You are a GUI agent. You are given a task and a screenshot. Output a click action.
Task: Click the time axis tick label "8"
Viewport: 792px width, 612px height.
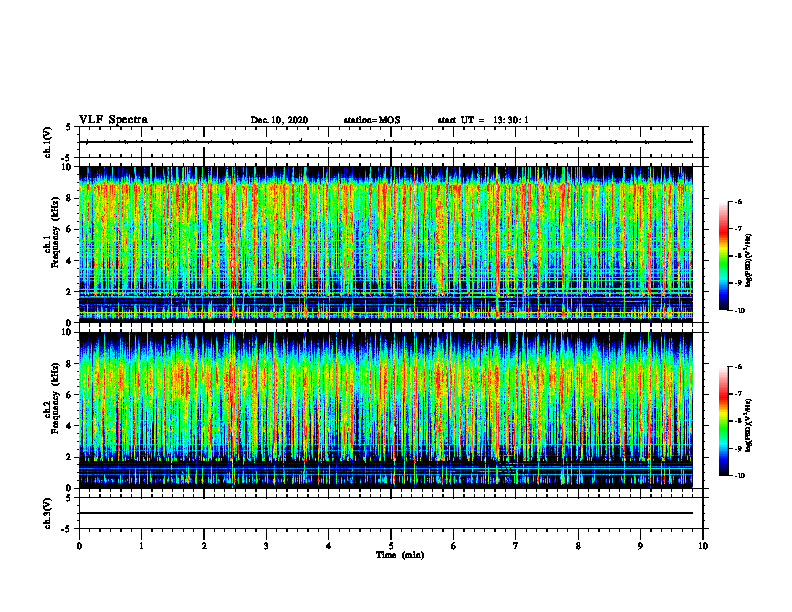click(x=578, y=546)
